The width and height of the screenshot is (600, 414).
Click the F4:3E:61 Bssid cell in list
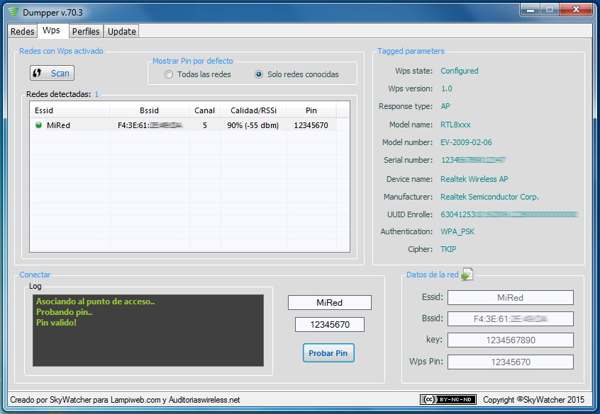pos(150,125)
